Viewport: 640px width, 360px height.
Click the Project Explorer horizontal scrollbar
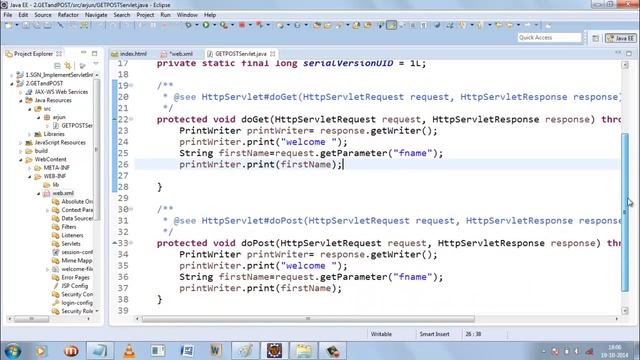(x=32, y=319)
